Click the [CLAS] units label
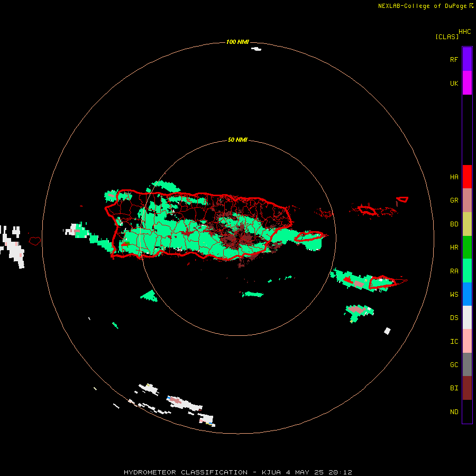This screenshot has width=476, height=476. [x=447, y=37]
